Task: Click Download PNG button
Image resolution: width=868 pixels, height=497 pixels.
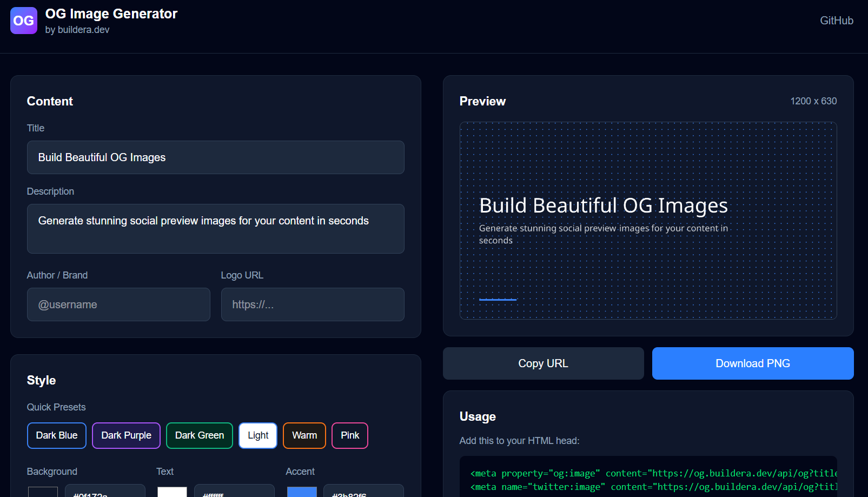Action: pyautogui.click(x=752, y=363)
